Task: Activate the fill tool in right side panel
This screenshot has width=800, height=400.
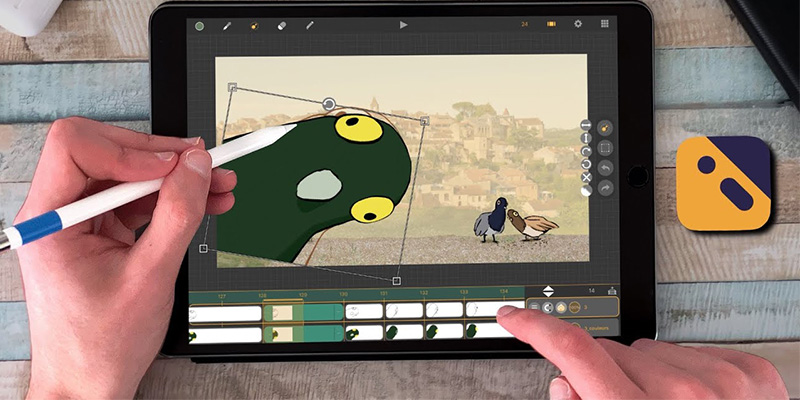Action: tap(605, 128)
